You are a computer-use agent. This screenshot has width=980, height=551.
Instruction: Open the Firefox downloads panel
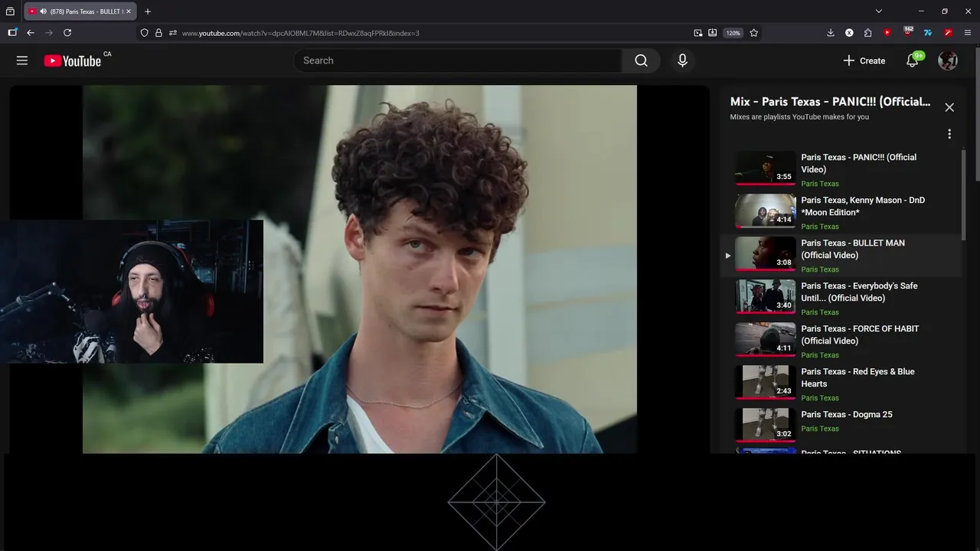pyautogui.click(x=831, y=33)
